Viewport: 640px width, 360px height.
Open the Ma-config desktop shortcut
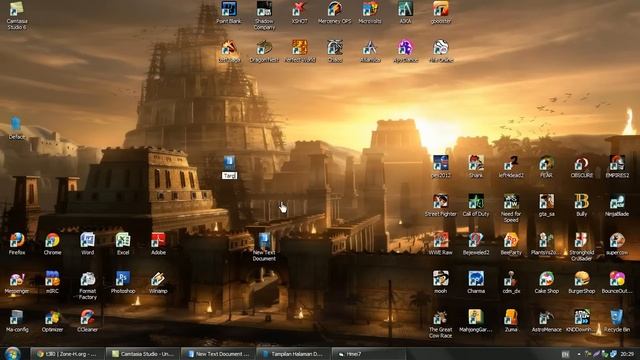(x=17, y=321)
